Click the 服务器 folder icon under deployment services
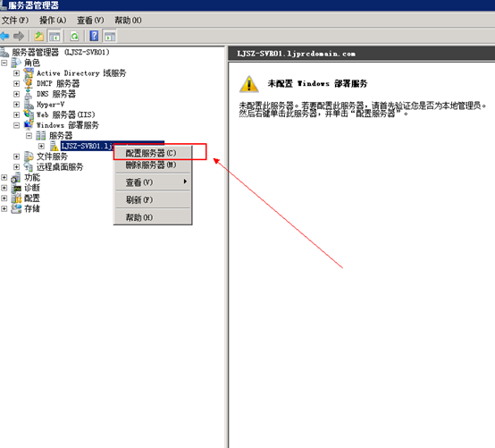The height and width of the screenshot is (448, 495). tap(41, 136)
